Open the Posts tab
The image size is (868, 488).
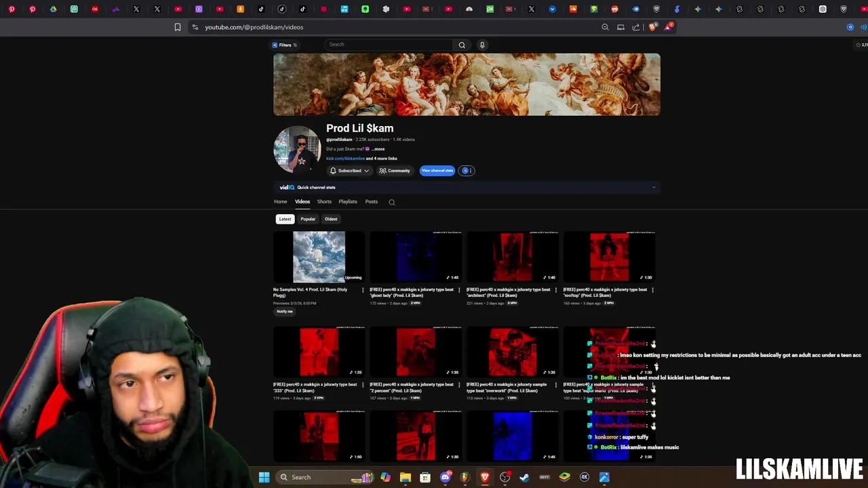coord(372,202)
